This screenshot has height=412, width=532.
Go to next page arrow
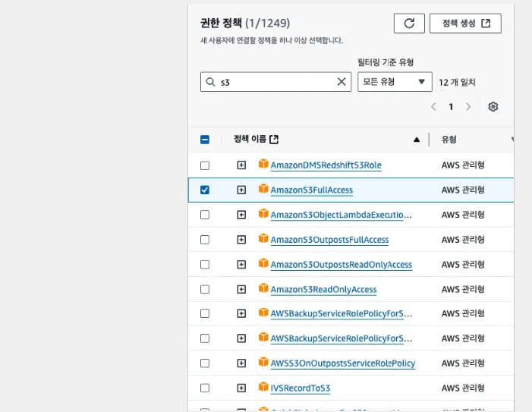point(468,107)
